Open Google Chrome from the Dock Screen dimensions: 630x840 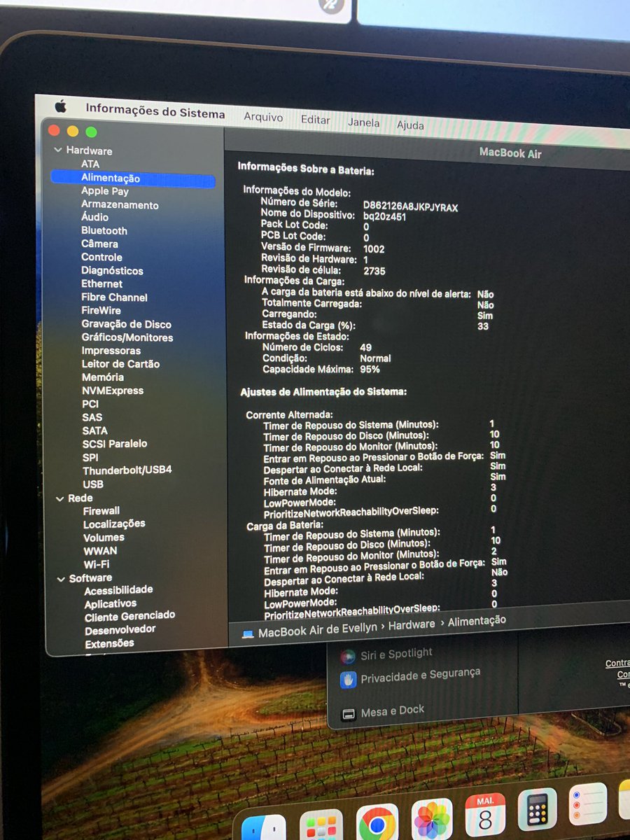coord(377,823)
